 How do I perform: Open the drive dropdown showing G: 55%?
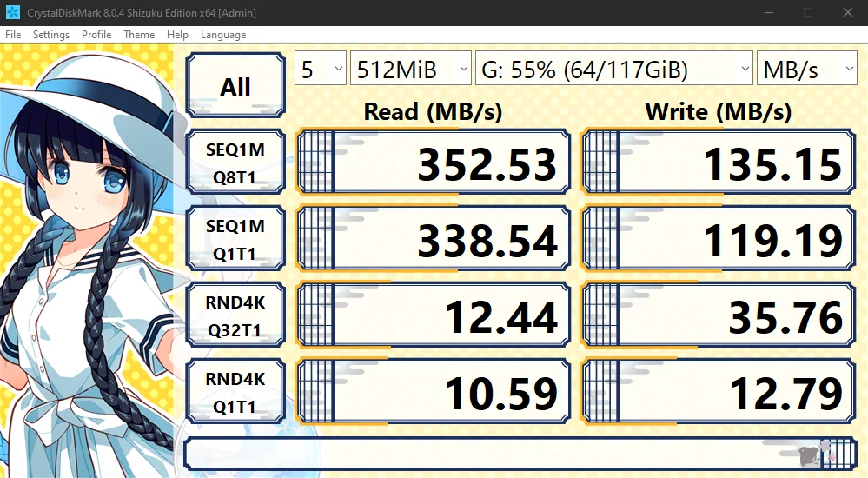[x=614, y=69]
